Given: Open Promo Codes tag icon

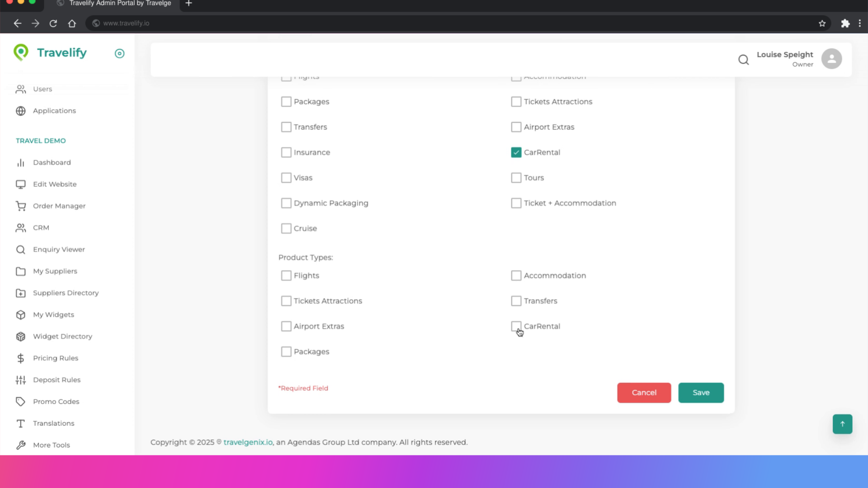Looking at the screenshot, I should click(x=21, y=402).
